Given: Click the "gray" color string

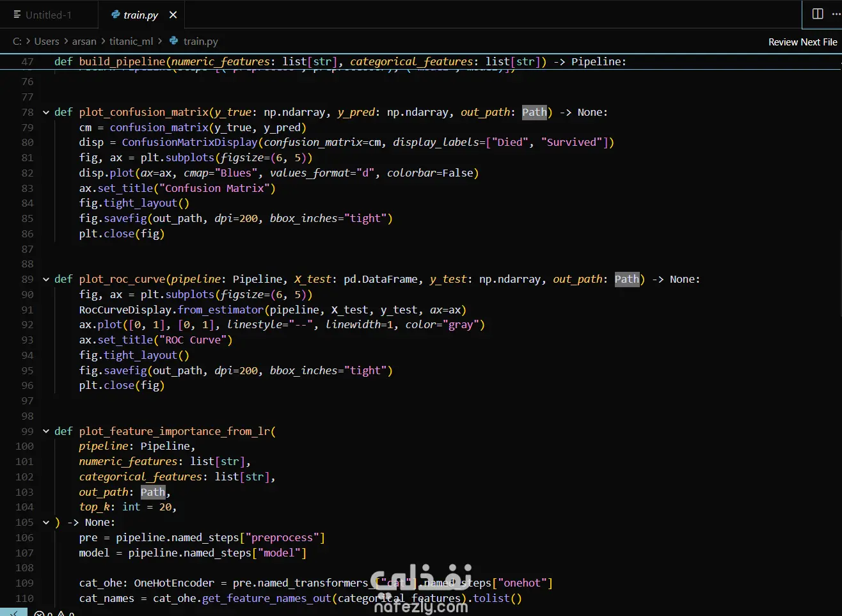Looking at the screenshot, I should (461, 325).
